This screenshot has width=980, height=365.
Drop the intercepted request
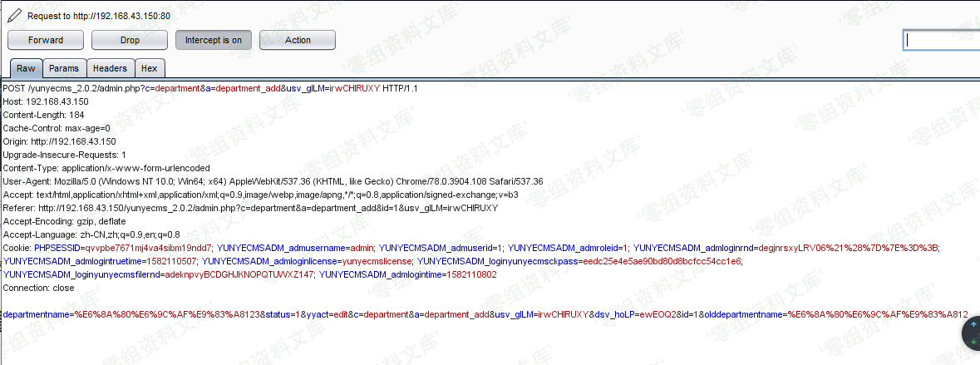click(130, 40)
